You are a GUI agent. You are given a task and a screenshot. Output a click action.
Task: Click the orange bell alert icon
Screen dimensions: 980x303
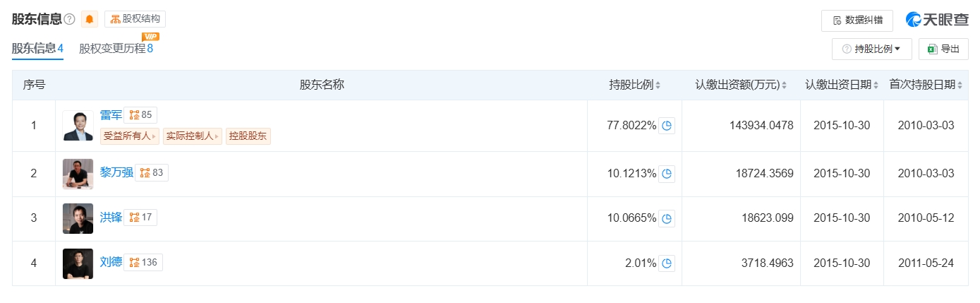pyautogui.click(x=90, y=19)
